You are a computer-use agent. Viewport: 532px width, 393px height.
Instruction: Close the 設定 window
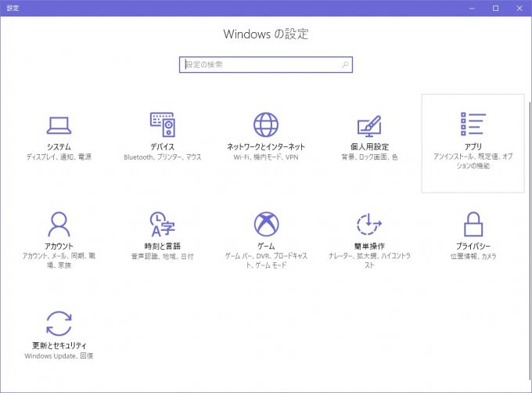(519, 8)
